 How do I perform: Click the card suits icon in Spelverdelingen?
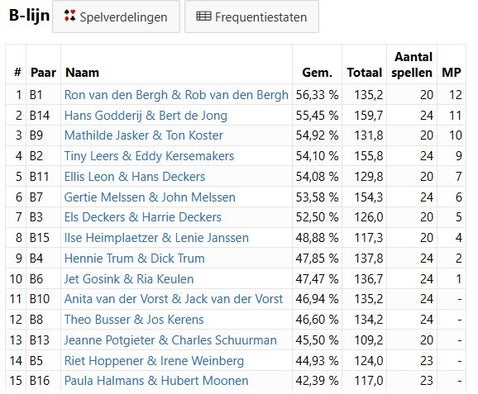pyautogui.click(x=70, y=16)
